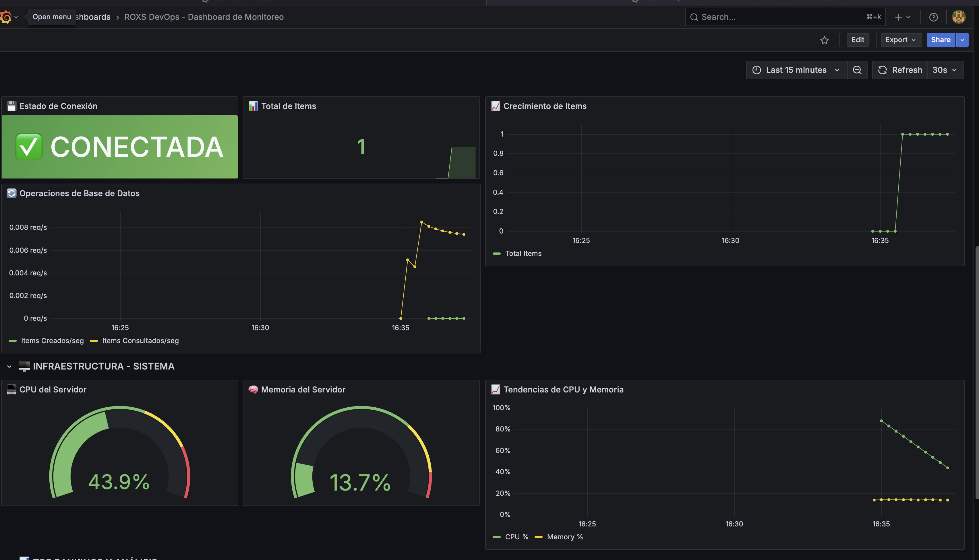Click the blue Share button
The image size is (979, 560).
pos(941,40)
